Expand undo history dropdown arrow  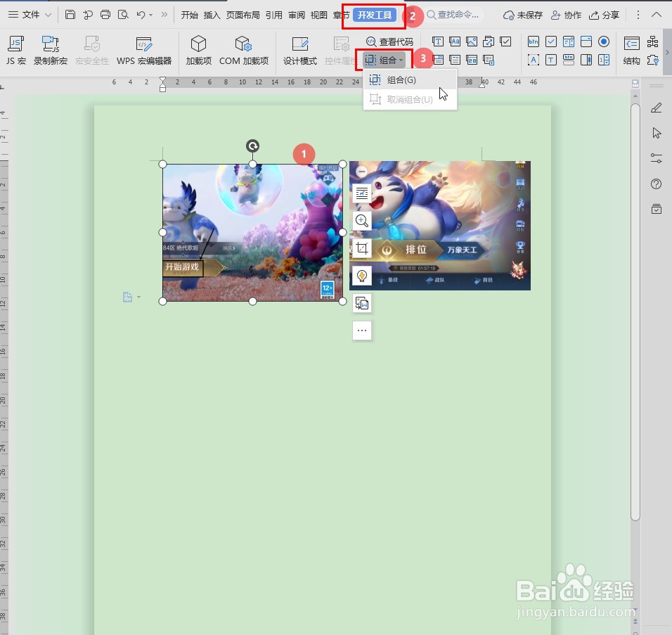tap(150, 15)
